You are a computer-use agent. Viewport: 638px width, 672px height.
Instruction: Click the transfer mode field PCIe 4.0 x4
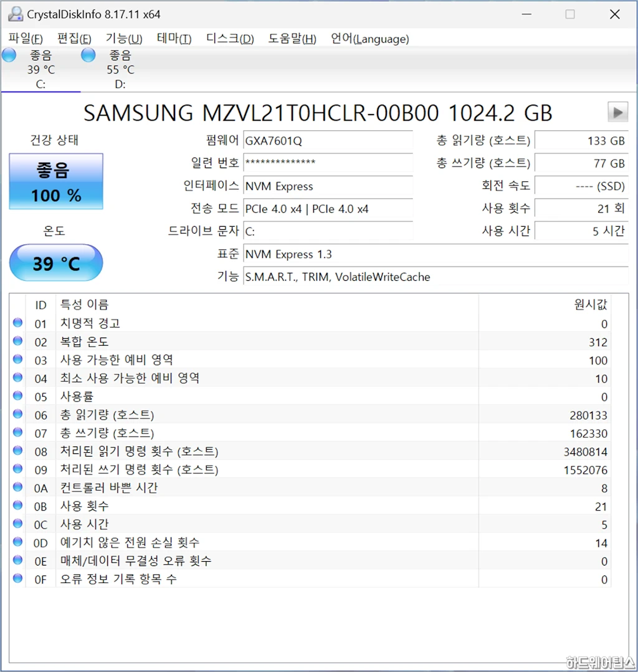click(328, 209)
